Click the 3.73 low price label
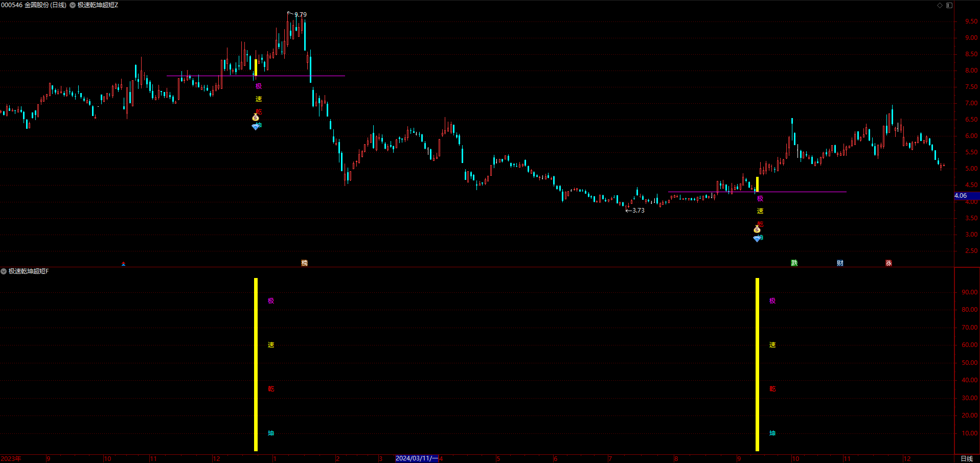Image resolution: width=980 pixels, height=463 pixels. tap(639, 211)
